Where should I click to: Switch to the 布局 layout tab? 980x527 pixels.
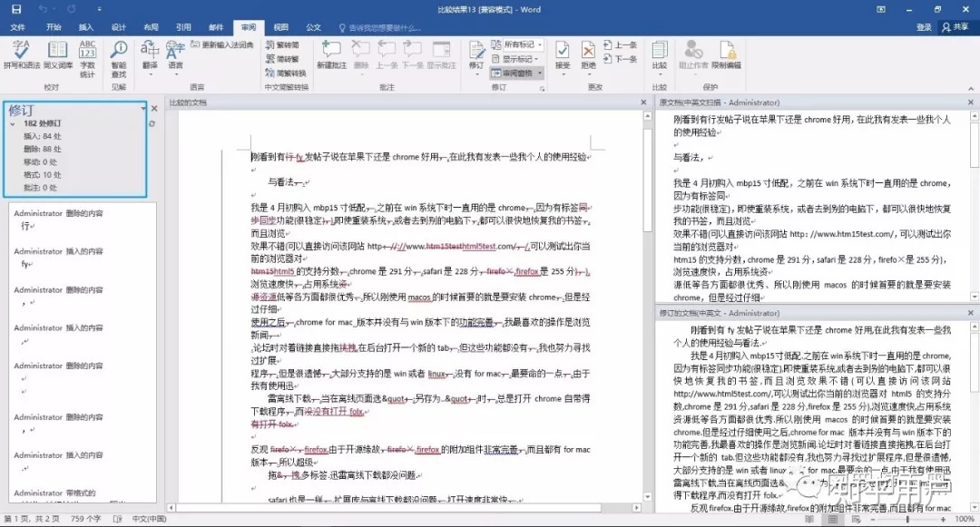[x=151, y=27]
